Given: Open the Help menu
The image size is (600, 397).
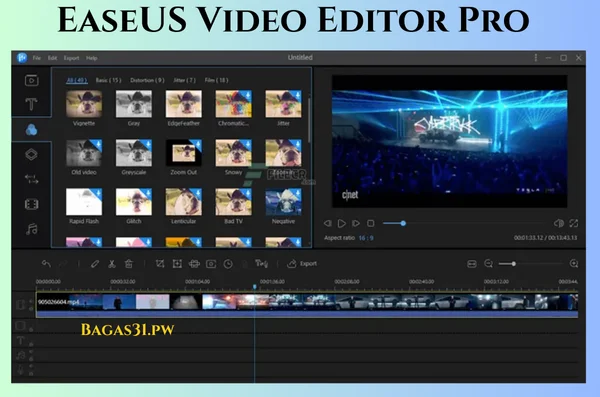Looking at the screenshot, I should (x=91, y=58).
